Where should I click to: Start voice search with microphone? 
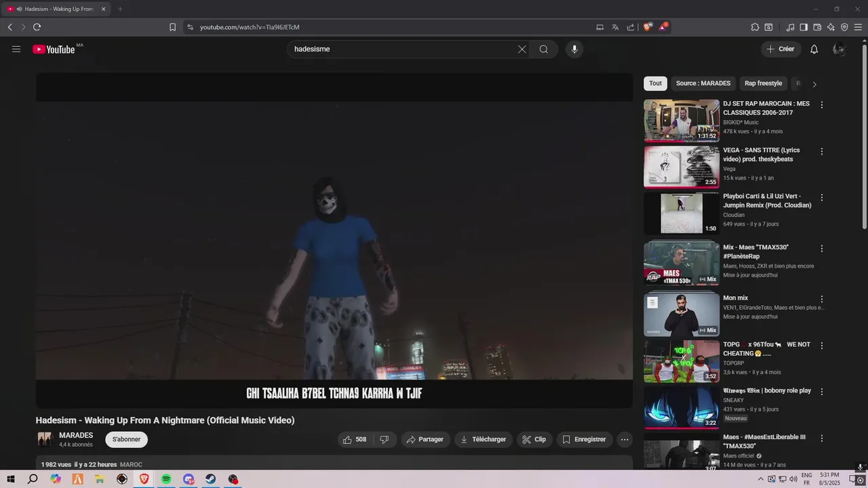(574, 49)
